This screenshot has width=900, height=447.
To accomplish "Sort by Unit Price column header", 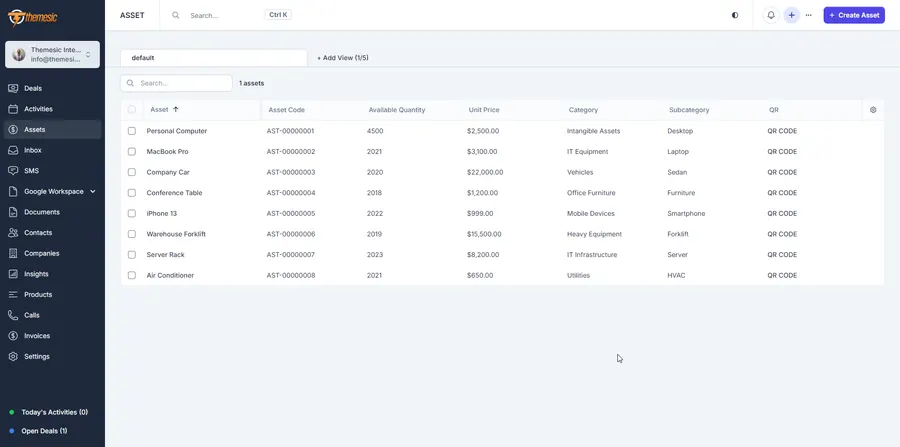I will pos(484,110).
